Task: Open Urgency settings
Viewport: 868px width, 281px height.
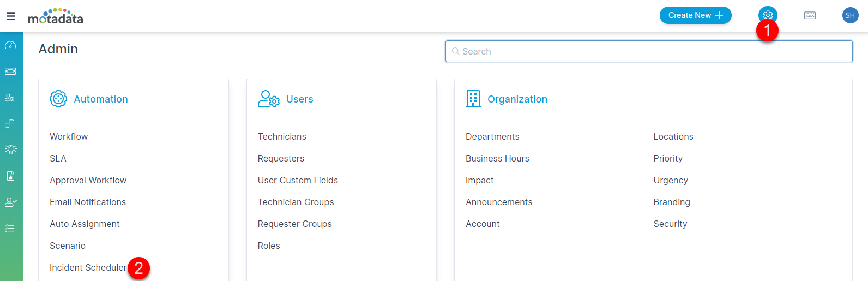Action: pos(671,180)
